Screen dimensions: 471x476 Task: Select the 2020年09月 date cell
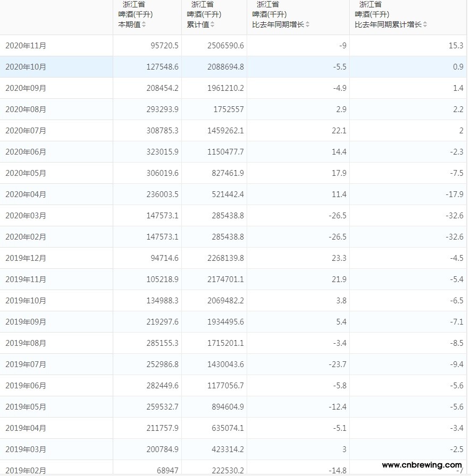pyautogui.click(x=26, y=88)
